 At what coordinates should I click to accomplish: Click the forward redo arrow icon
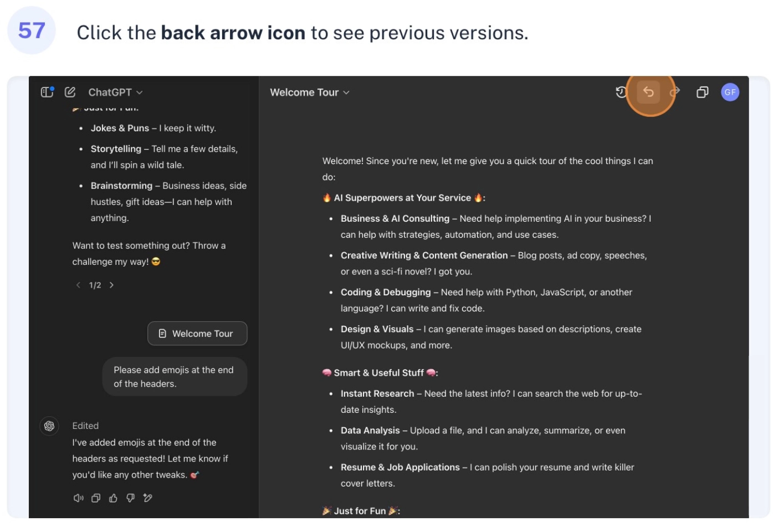click(x=674, y=92)
